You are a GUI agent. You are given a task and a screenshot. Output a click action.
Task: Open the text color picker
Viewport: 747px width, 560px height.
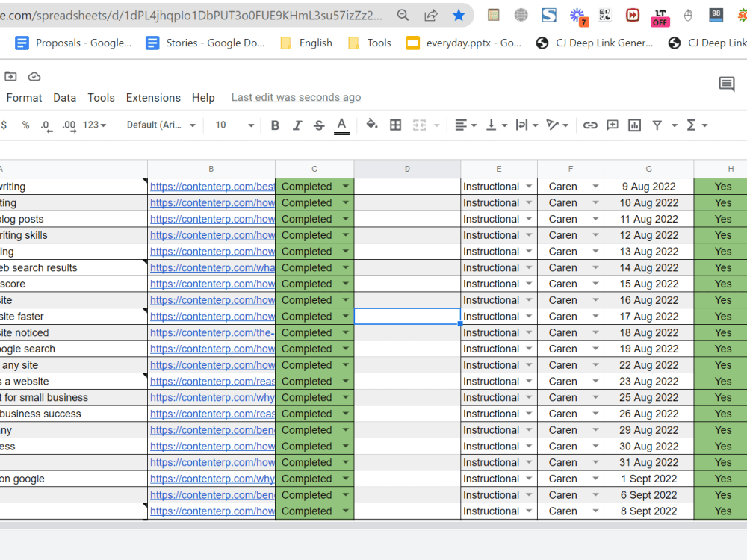tap(341, 125)
